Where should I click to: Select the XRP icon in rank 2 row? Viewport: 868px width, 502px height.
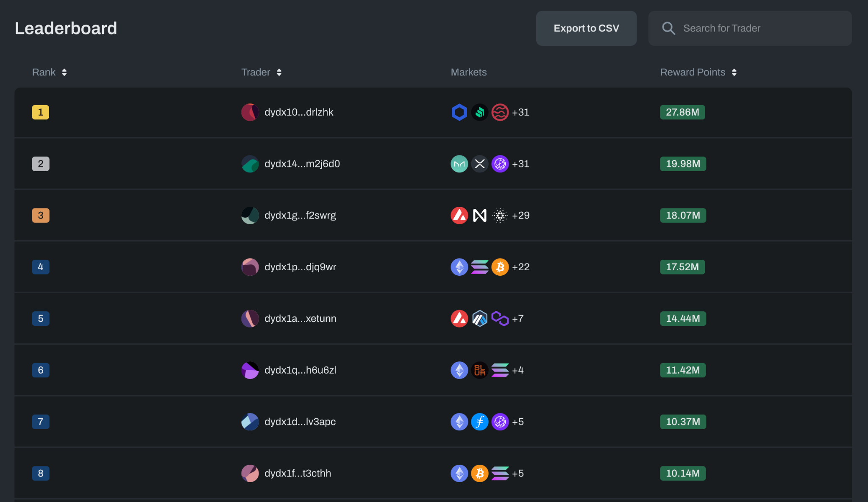click(x=479, y=164)
